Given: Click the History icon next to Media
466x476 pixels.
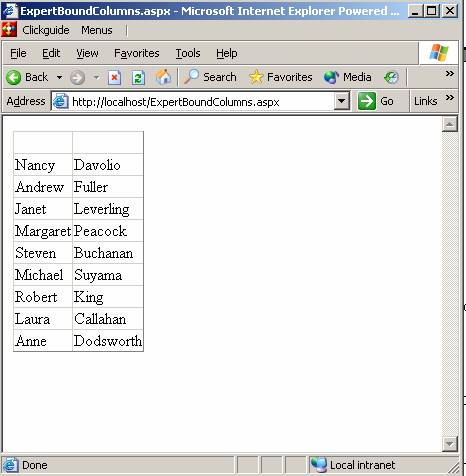Looking at the screenshot, I should pyautogui.click(x=391, y=78).
